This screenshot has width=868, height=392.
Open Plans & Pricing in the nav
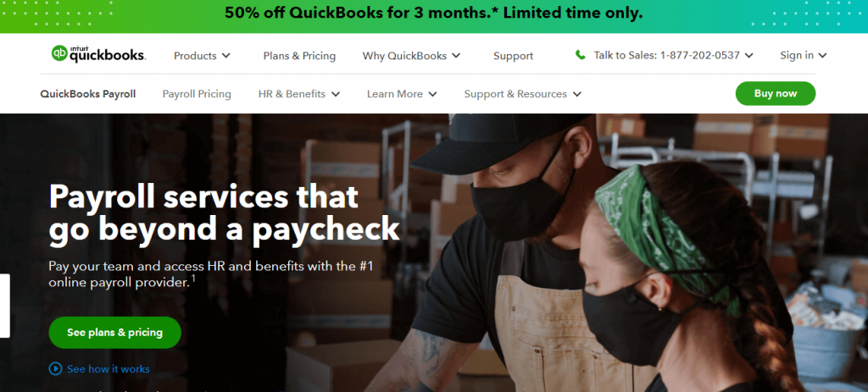(x=299, y=56)
